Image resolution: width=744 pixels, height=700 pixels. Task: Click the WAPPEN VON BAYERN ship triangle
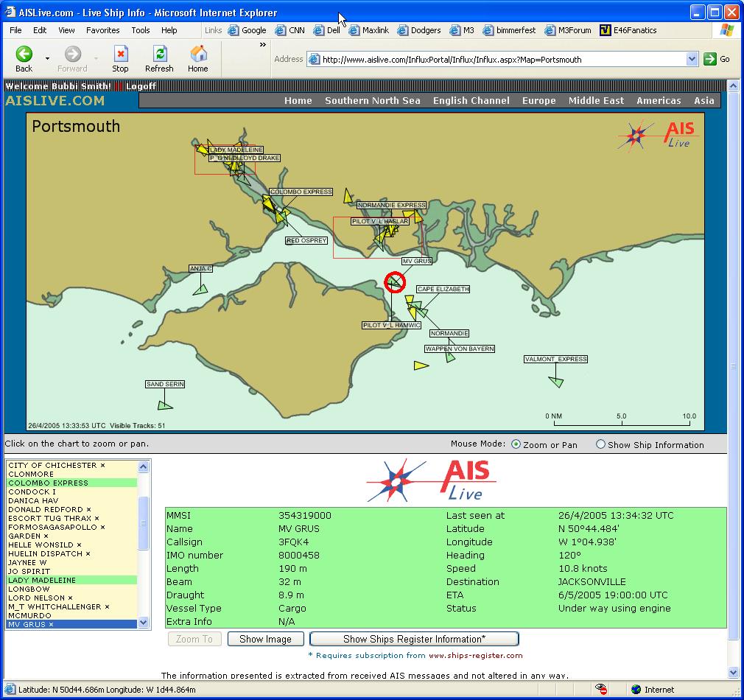[450, 357]
